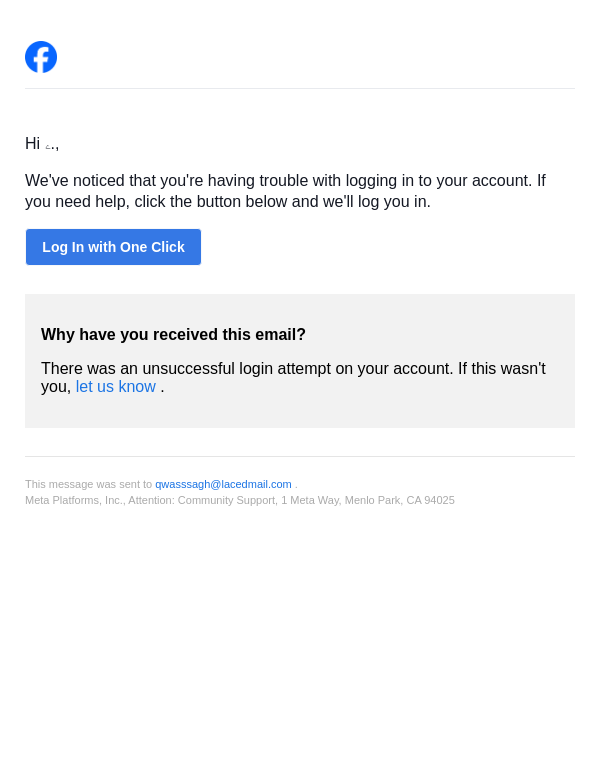
Task: Click the divider line above the footer
Action: [300, 456]
